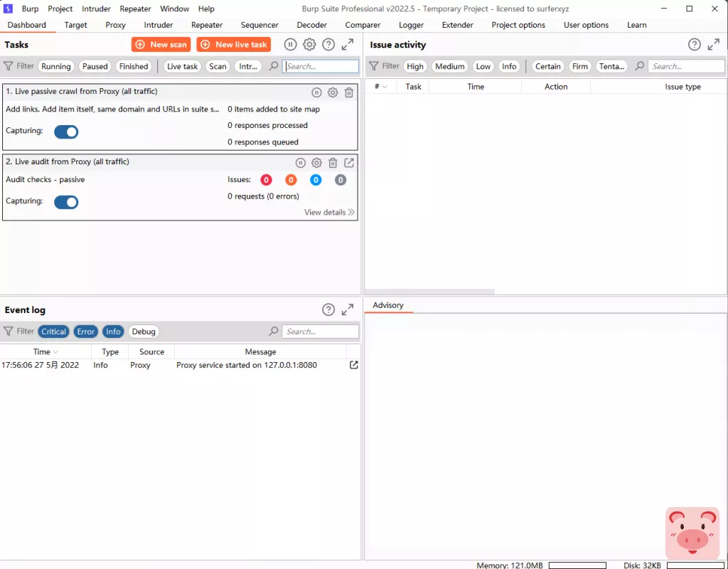
Task: Open the Tasks panel settings gear
Action: point(309,44)
